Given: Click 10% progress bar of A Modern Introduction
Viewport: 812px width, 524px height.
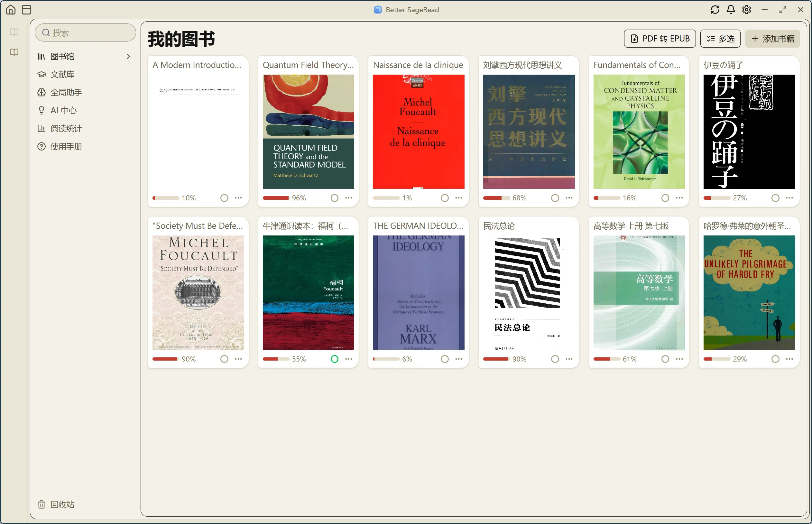Looking at the screenshot, I should [x=166, y=198].
